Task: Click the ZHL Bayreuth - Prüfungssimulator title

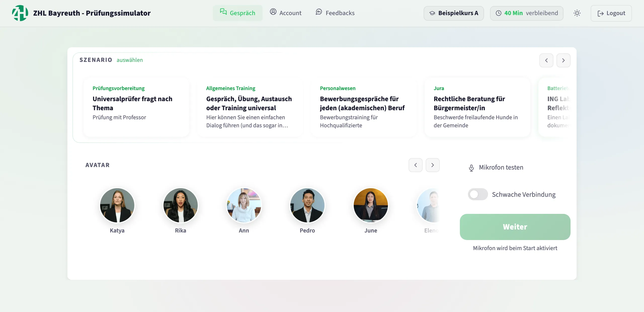Action: (92, 13)
